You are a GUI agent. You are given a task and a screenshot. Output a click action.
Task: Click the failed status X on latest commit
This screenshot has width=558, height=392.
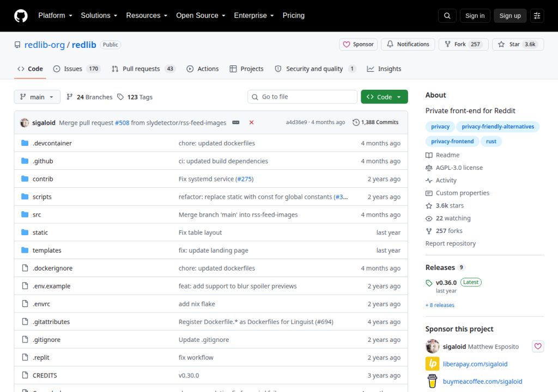(x=251, y=122)
